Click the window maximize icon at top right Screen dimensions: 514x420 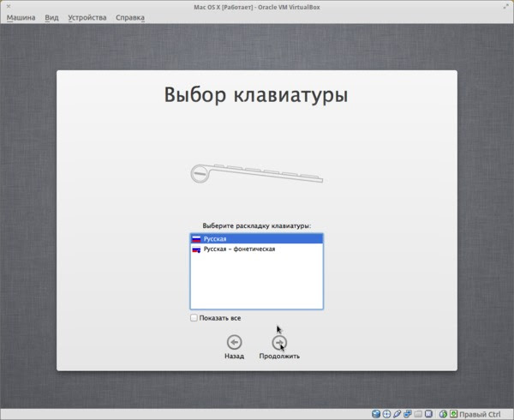pyautogui.click(x=506, y=6)
